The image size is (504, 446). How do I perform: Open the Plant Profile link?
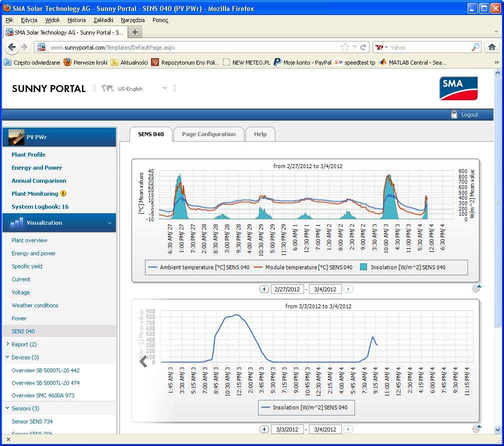point(28,155)
